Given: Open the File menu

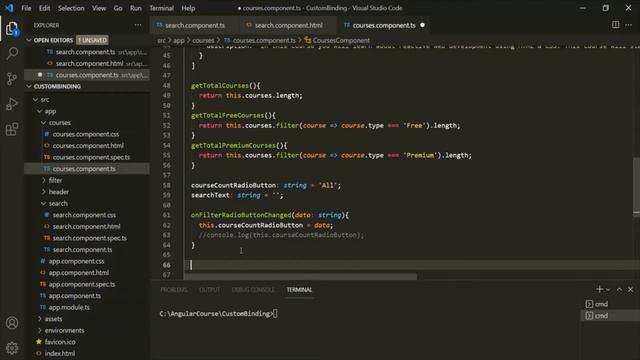Looking at the screenshot, I should pos(26,8).
